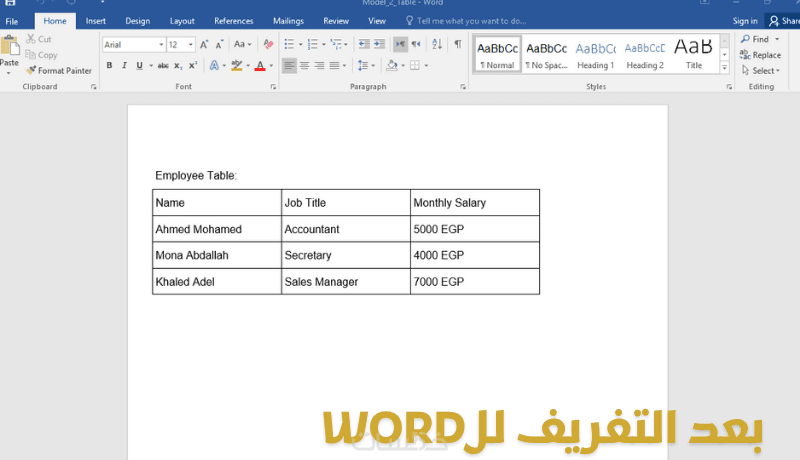Click the Tell me search field
The width and height of the screenshot is (800, 460).
(x=465, y=21)
